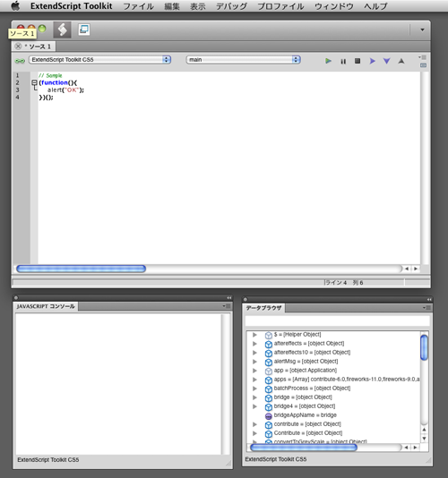Viewport: 448px width, 478px height.
Task: Close the ソース 1 document tab
Action: pyautogui.click(x=18, y=47)
